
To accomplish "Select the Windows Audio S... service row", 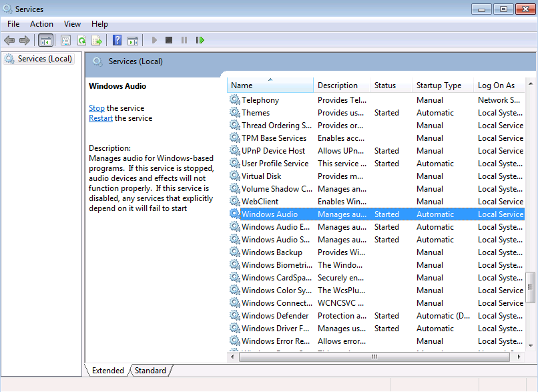I will [376, 240].
